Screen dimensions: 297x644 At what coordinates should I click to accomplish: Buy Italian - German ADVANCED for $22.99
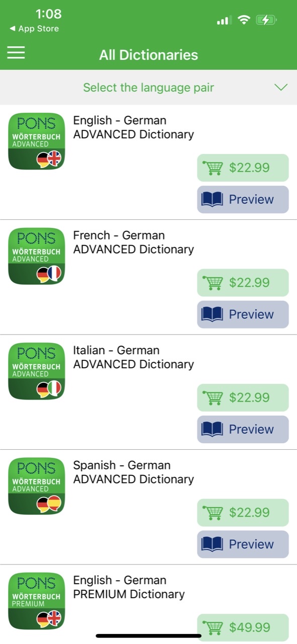243,397
